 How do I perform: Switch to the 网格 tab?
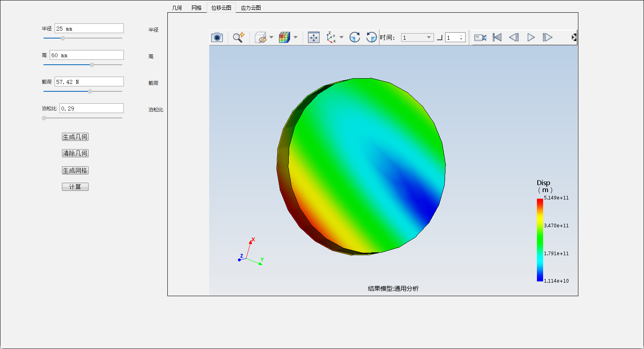196,8
